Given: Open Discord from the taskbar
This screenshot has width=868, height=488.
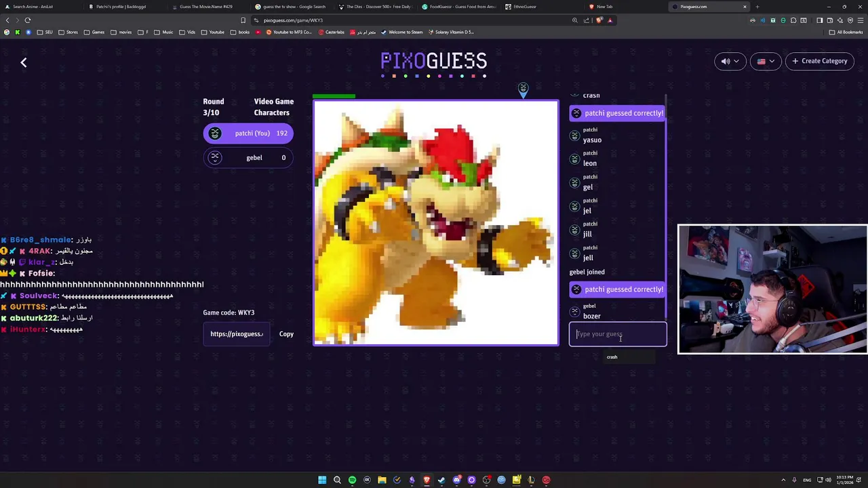Looking at the screenshot, I should point(456,480).
